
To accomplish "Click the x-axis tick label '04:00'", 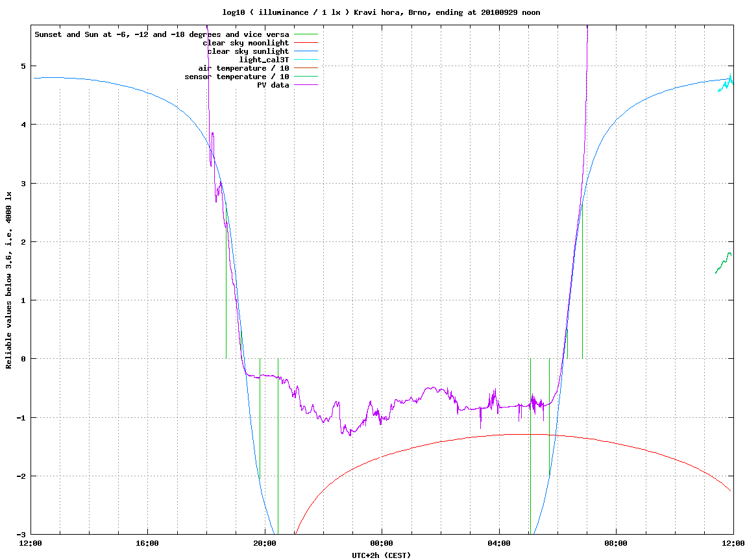I will (x=499, y=543).
